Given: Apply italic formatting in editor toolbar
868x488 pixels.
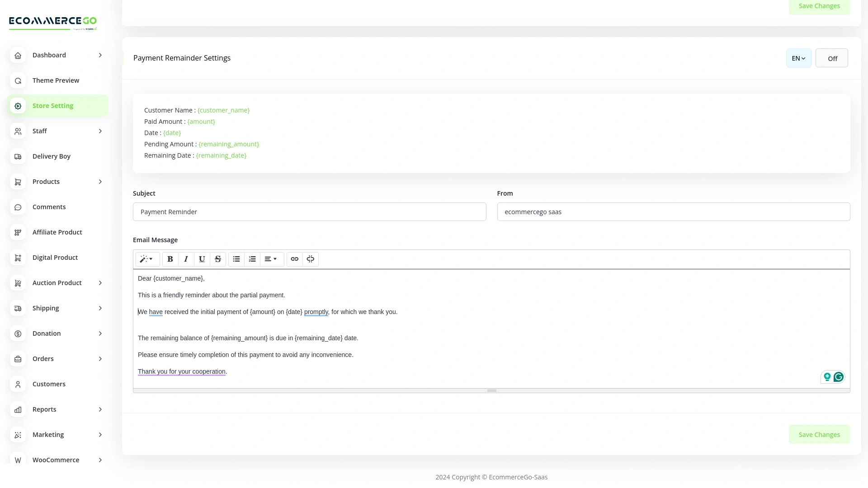Looking at the screenshot, I should pyautogui.click(x=186, y=259).
